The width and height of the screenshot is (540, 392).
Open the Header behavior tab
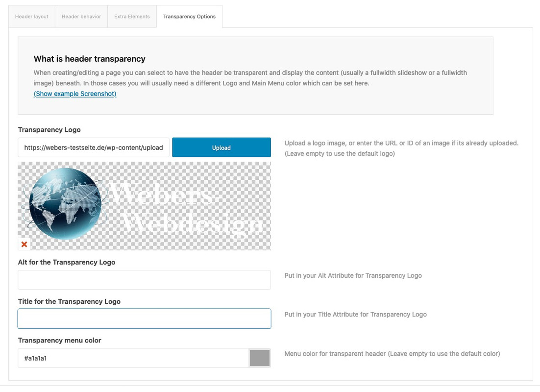81,17
